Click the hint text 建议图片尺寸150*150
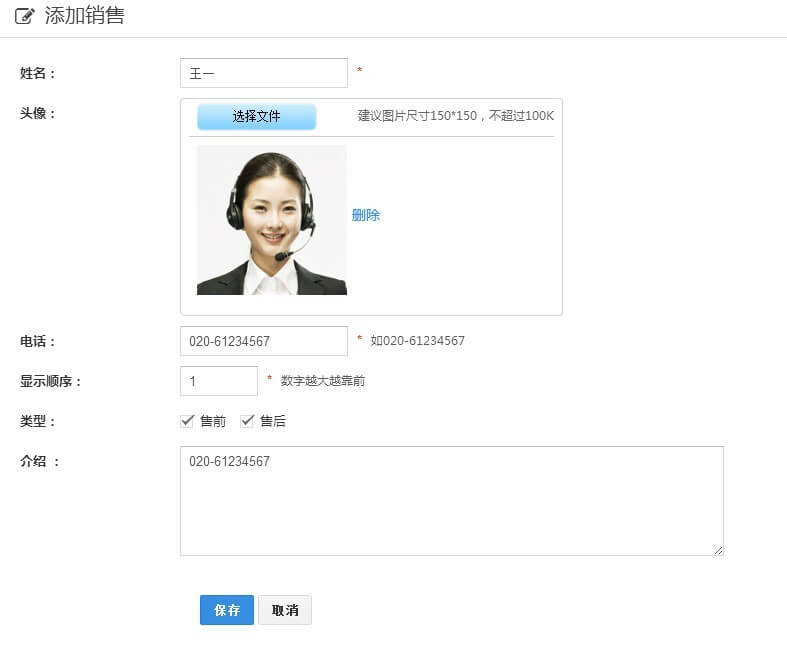Viewport: 787px width, 662px height. tap(417, 116)
